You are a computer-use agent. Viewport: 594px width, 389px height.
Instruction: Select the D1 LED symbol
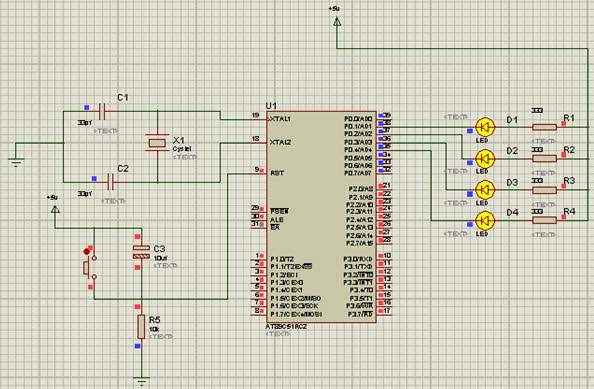[x=485, y=127]
